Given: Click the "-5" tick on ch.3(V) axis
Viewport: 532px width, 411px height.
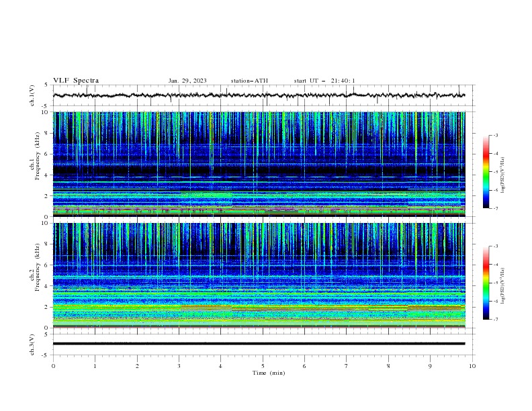Looking at the screenshot, I should tap(46, 355).
